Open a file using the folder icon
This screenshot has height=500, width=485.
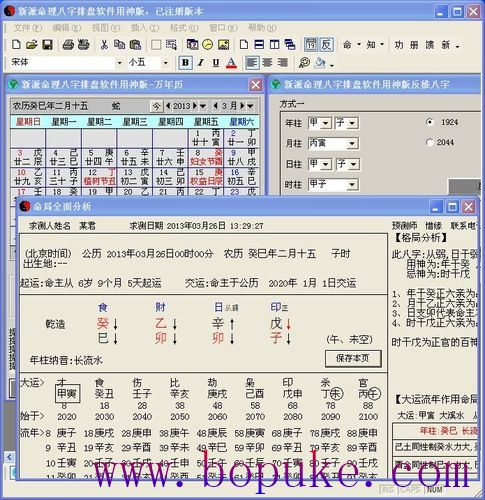[x=32, y=44]
